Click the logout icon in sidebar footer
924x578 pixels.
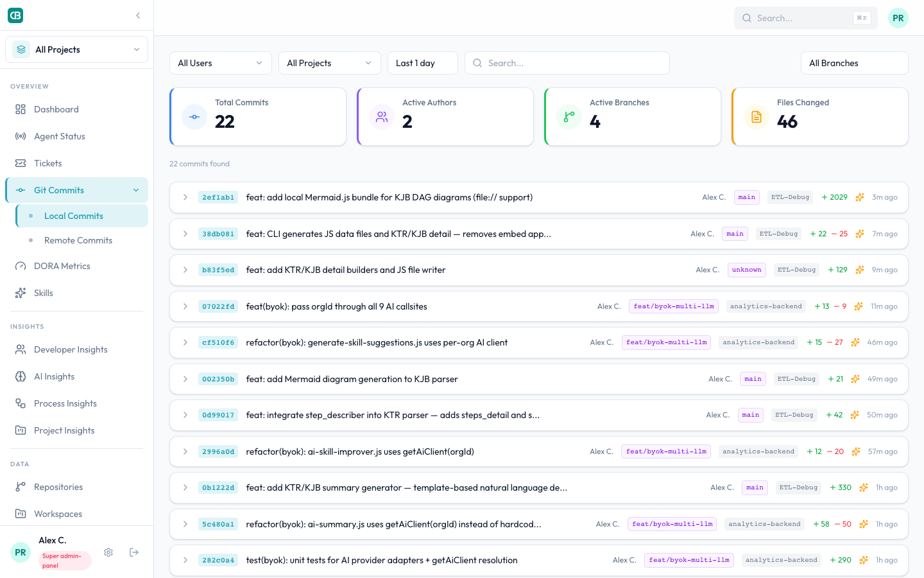pos(134,552)
